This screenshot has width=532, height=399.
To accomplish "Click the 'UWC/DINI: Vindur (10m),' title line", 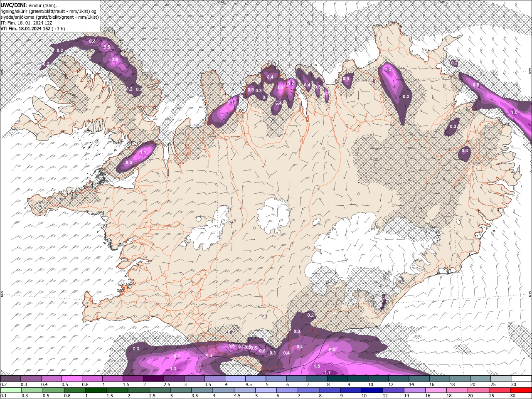I will [29, 5].
